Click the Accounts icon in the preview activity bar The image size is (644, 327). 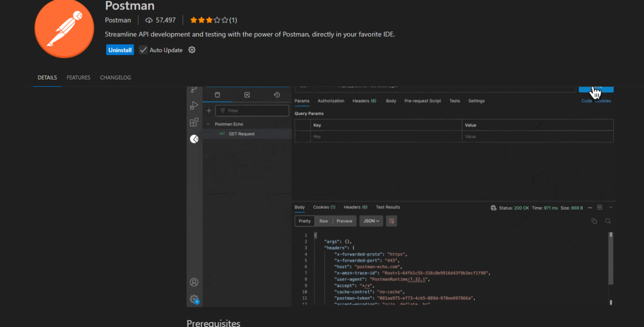(194, 282)
